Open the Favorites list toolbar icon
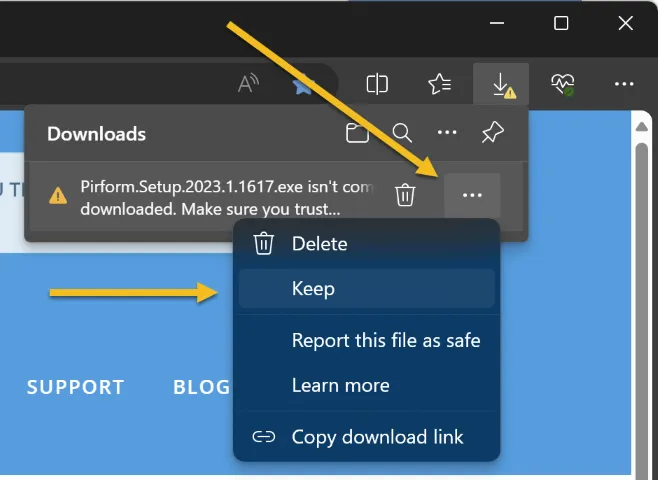The height and width of the screenshot is (480, 658). [x=439, y=83]
